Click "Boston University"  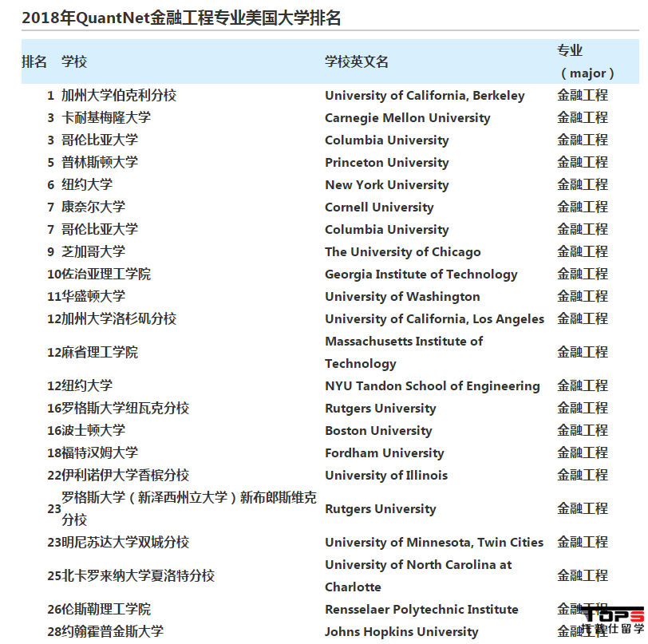click(378, 430)
